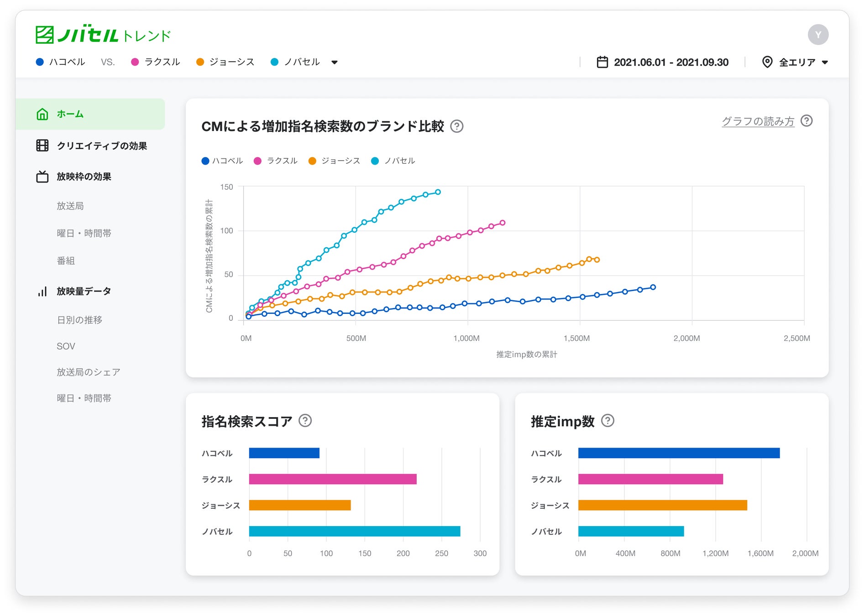Click the 推定imp数 card heading
Viewport: 864px width, 616px height.
563,421
